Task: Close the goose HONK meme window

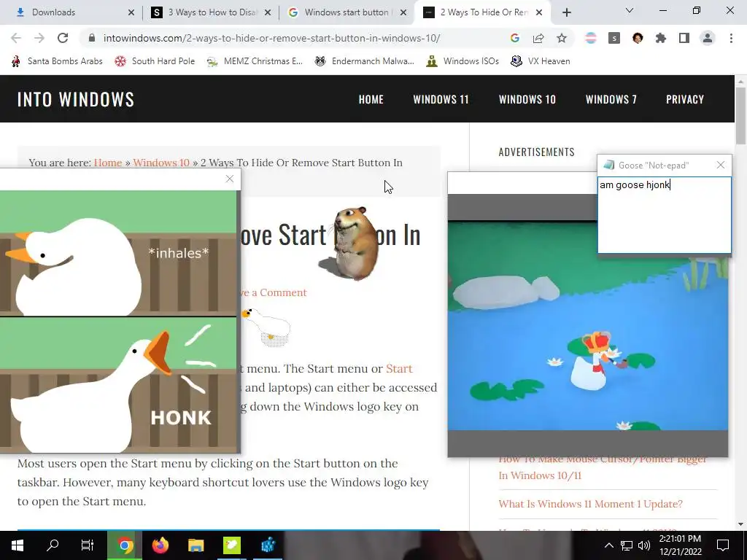Action: point(230,179)
